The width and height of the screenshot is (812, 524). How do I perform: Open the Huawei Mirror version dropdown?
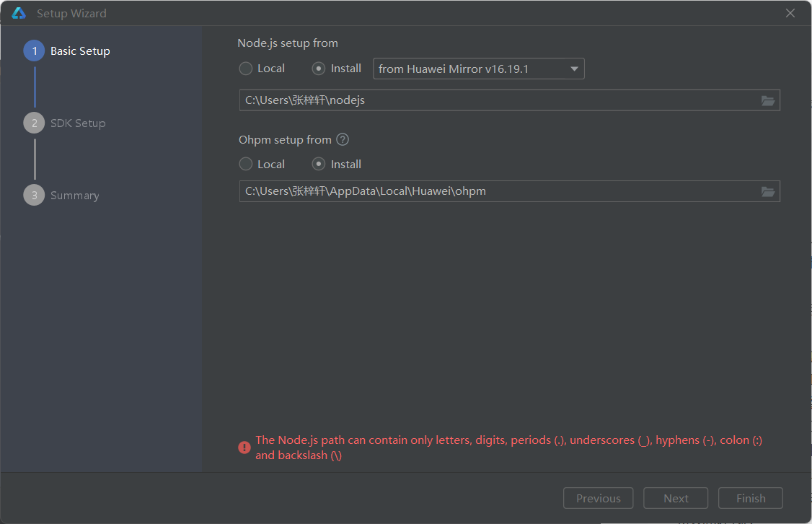(x=479, y=69)
